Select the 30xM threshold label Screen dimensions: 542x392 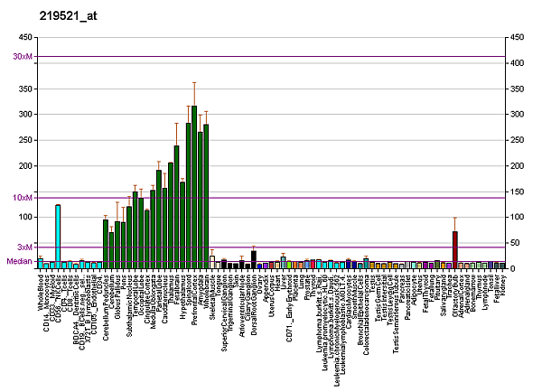[x=22, y=56]
